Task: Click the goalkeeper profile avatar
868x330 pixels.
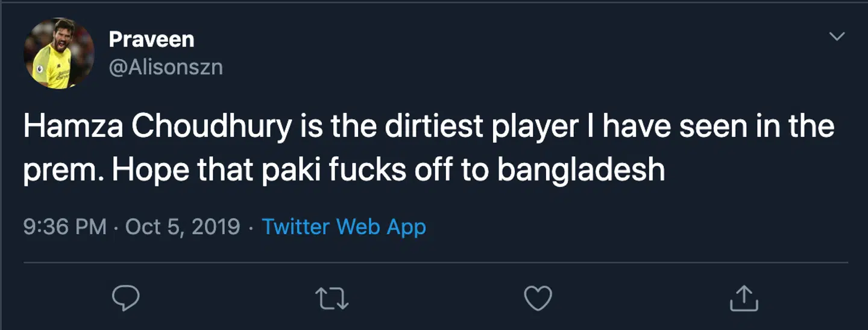Action: tap(59, 53)
